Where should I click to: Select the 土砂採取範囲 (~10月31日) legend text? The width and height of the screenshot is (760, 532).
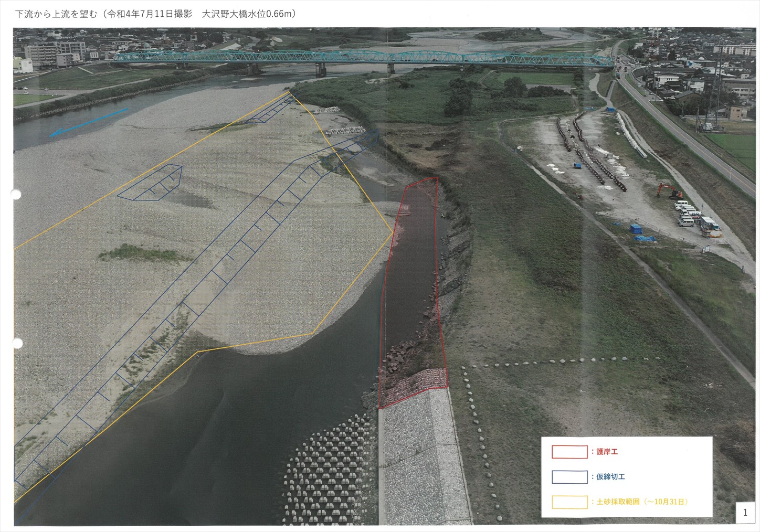pyautogui.click(x=641, y=502)
